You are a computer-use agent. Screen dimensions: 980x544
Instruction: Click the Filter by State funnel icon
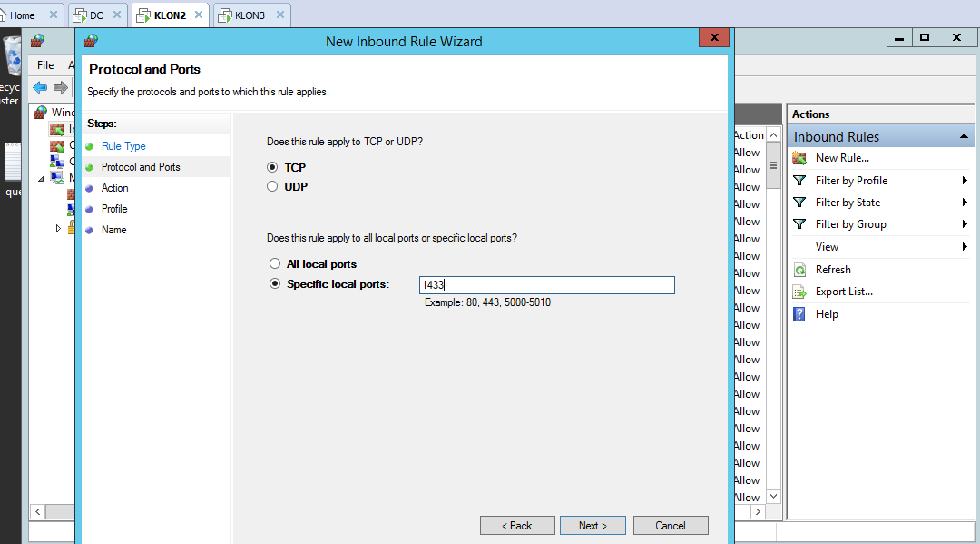coord(799,203)
